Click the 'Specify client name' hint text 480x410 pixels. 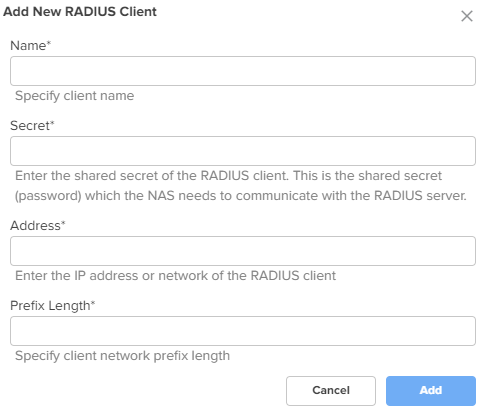point(75,96)
